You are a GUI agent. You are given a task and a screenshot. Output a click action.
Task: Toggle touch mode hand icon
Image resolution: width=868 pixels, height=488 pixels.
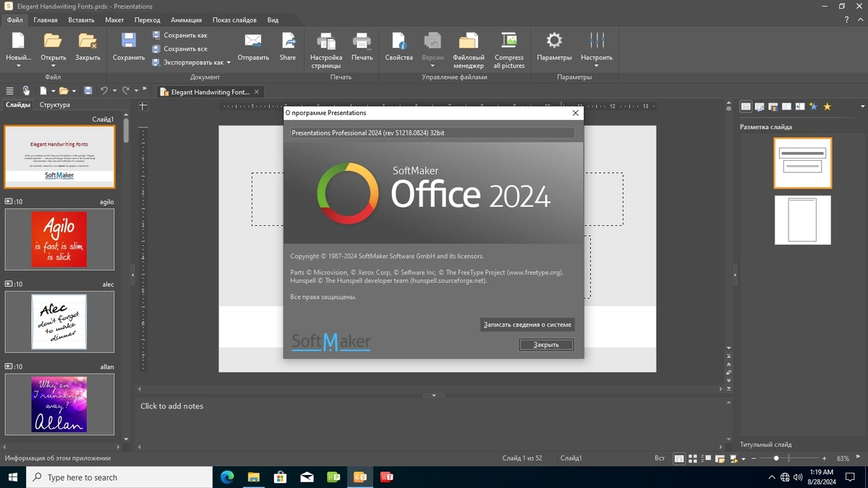[x=26, y=91]
